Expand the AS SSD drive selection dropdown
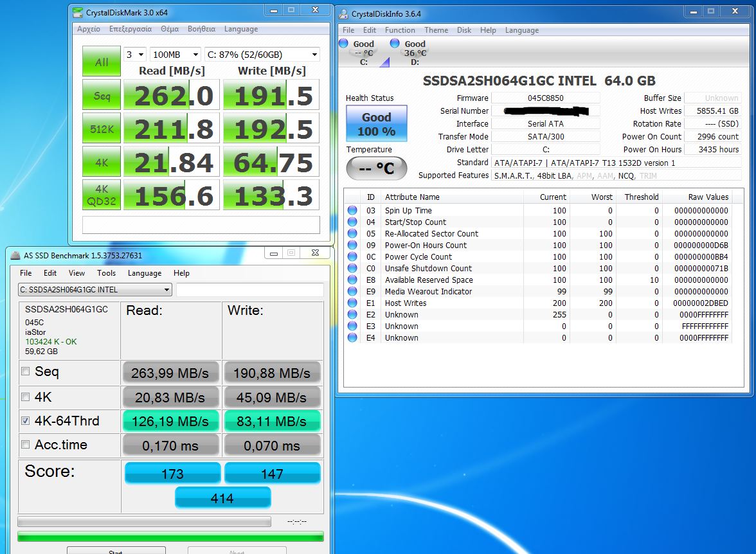 coord(94,290)
